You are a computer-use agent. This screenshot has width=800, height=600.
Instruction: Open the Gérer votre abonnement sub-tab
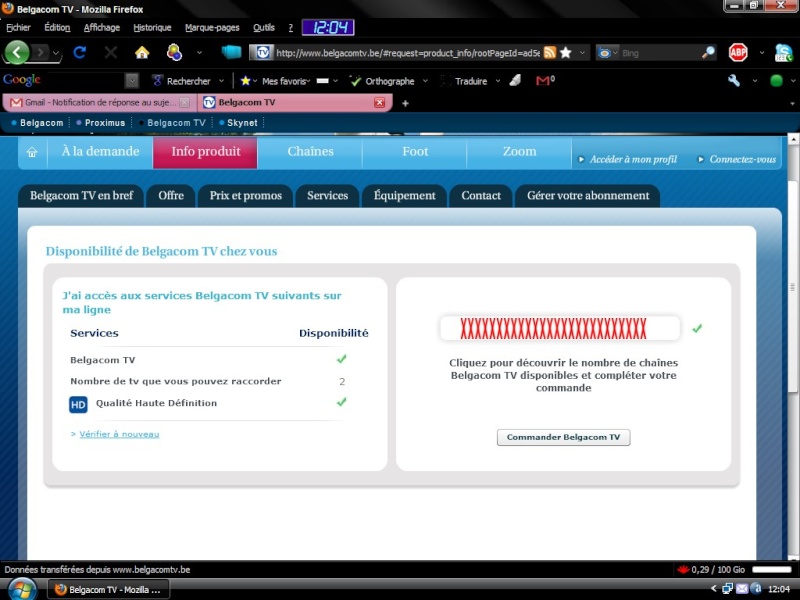tap(588, 196)
